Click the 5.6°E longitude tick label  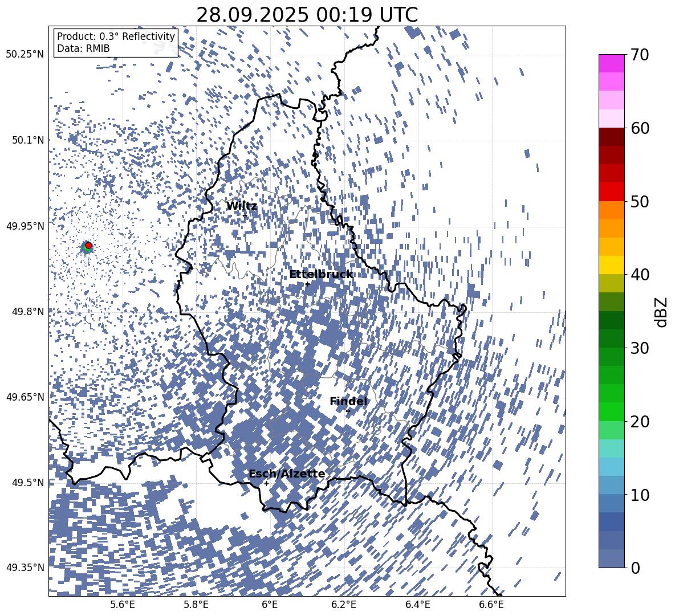click(123, 605)
